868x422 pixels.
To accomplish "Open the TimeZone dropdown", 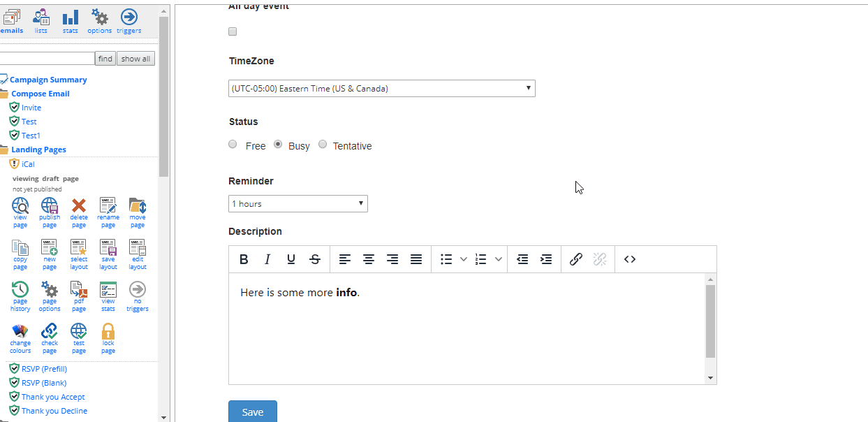I will pyautogui.click(x=382, y=89).
